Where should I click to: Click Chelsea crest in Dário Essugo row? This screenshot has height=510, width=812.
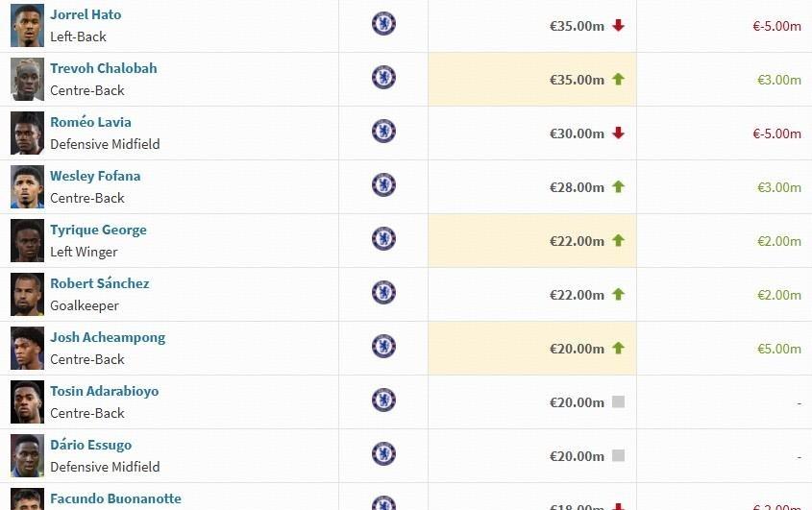tap(383, 453)
